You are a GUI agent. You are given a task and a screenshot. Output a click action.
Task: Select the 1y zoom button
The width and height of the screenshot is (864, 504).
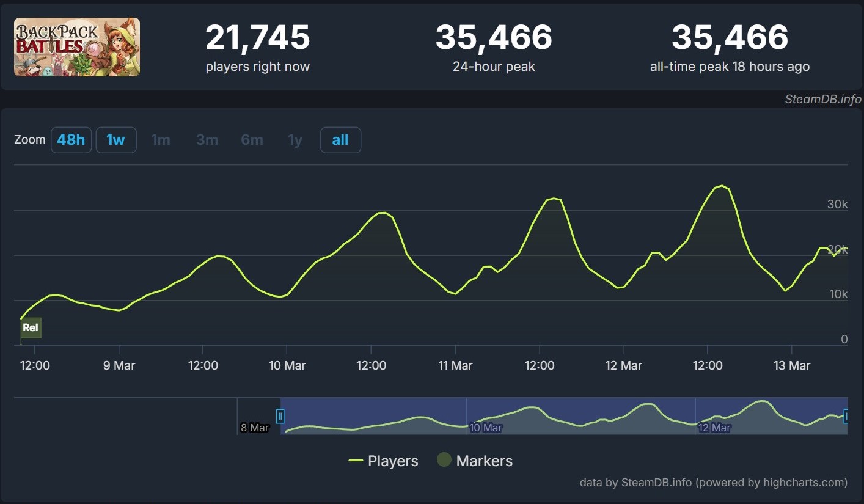pos(295,140)
